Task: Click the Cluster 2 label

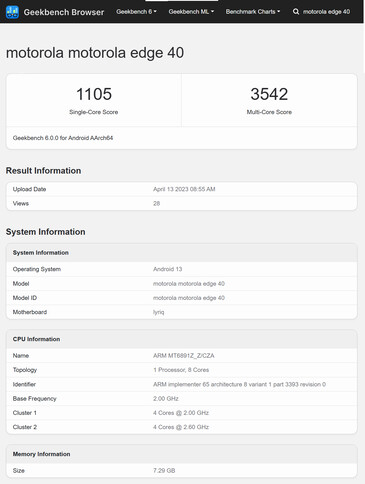Action: click(x=25, y=427)
